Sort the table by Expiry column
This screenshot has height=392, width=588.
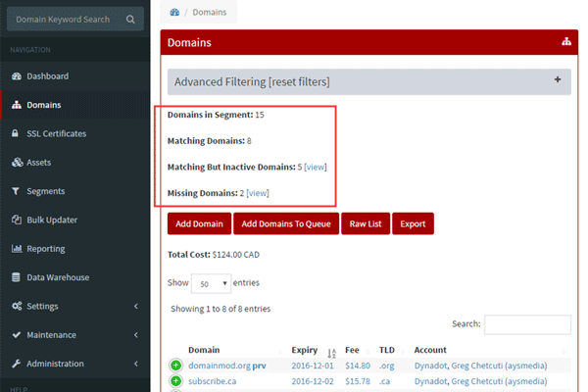click(314, 350)
